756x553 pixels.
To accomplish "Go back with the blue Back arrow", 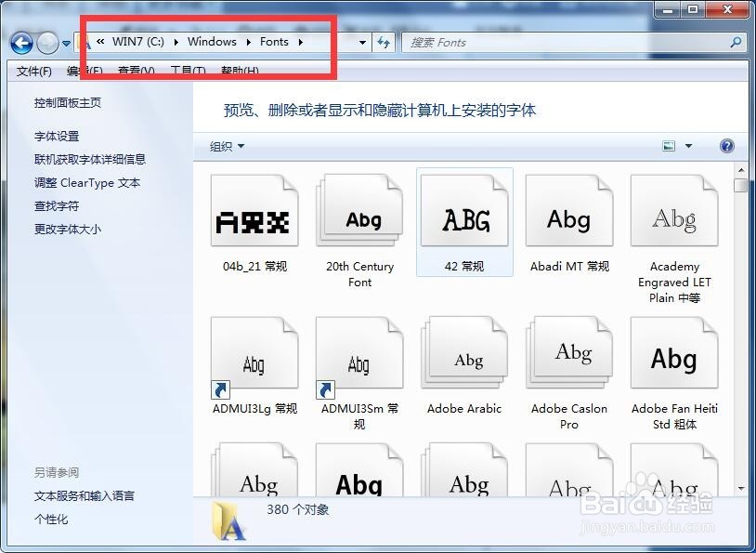I will [21, 44].
